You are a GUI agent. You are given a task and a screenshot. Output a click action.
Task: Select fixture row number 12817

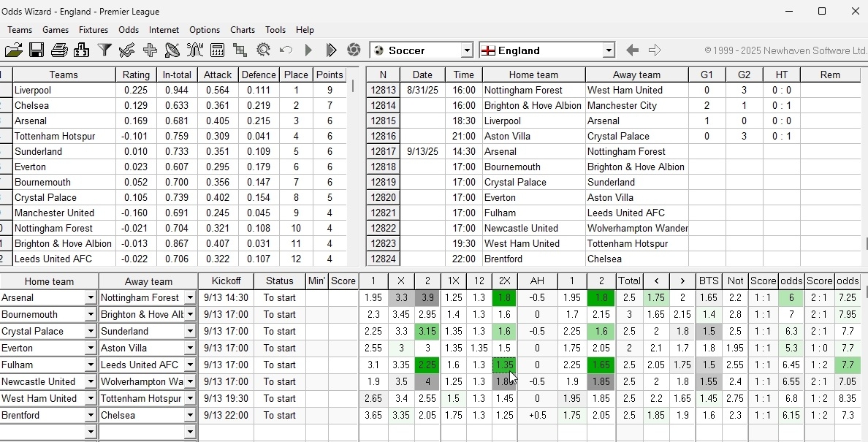(x=383, y=152)
